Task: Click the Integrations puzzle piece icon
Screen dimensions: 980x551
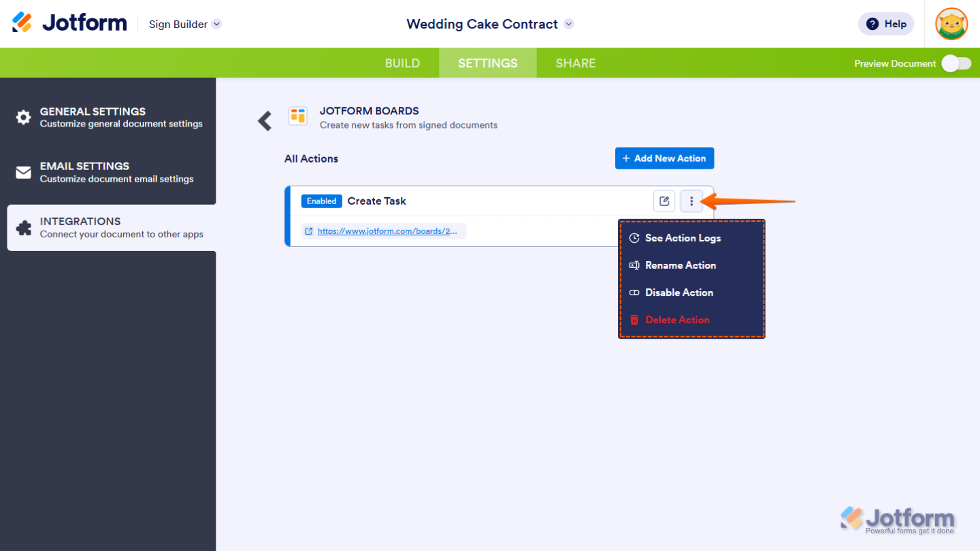Action: (x=24, y=228)
